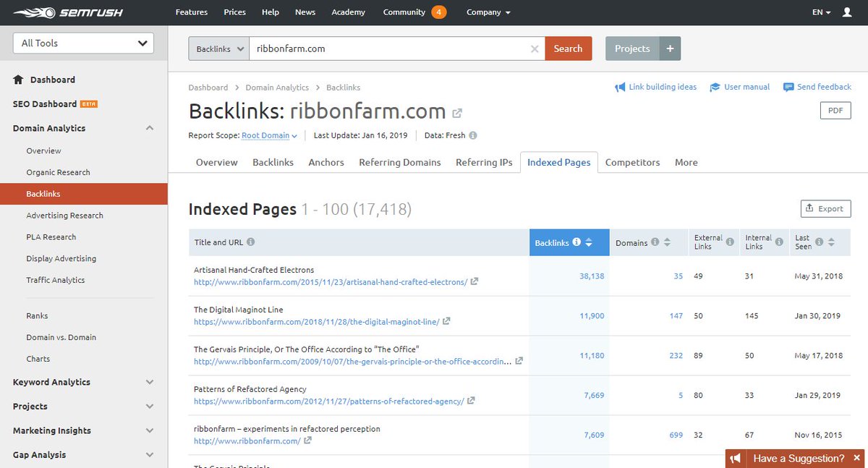The image size is (868, 468).
Task: Select Domain vs. Domain in sidebar
Action: (x=61, y=337)
